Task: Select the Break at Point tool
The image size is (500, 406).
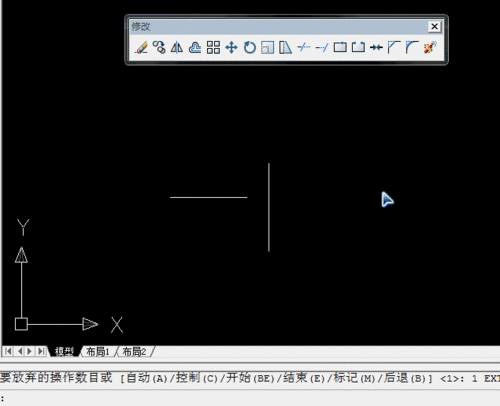Action: 340,47
